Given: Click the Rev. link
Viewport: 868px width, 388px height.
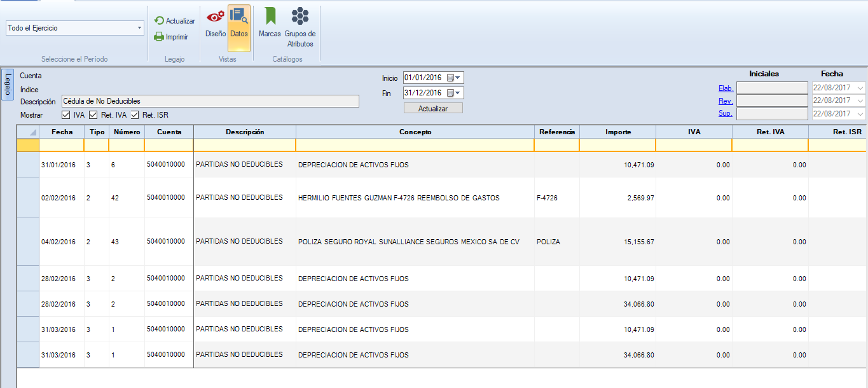Looking at the screenshot, I should pos(726,101).
